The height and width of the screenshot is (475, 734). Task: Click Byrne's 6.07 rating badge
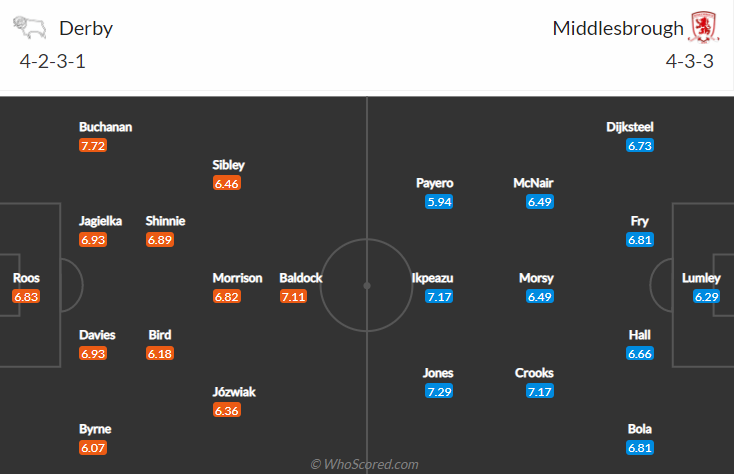(93, 448)
